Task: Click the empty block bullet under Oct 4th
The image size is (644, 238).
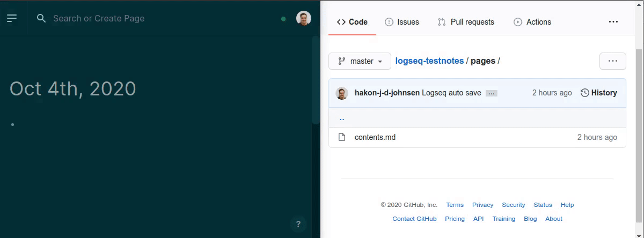Action: pos(12,125)
